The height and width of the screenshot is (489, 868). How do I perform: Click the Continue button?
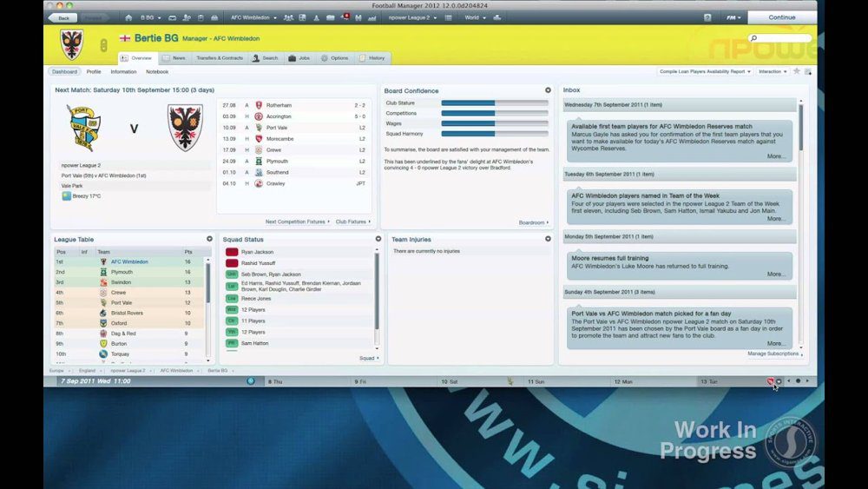tap(782, 17)
